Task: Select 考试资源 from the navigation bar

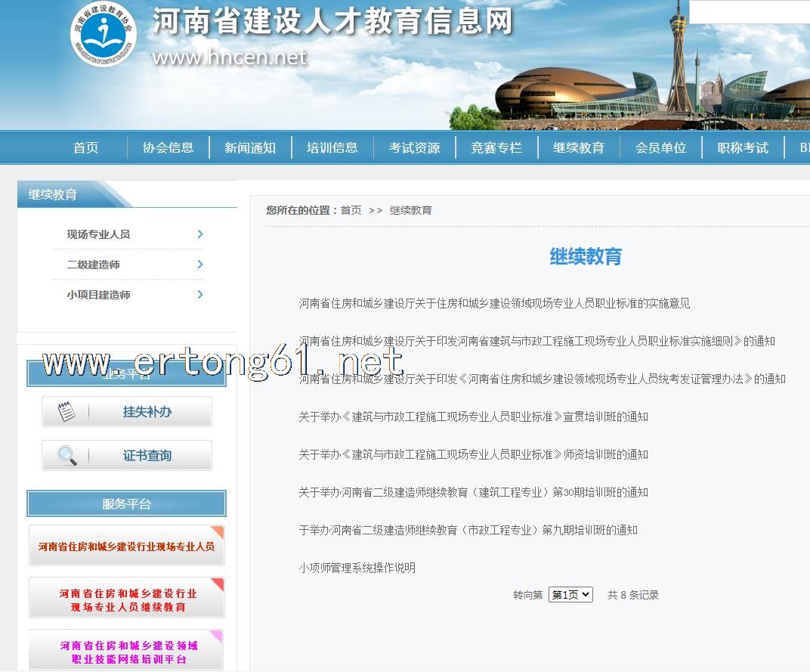Action: pos(414,148)
